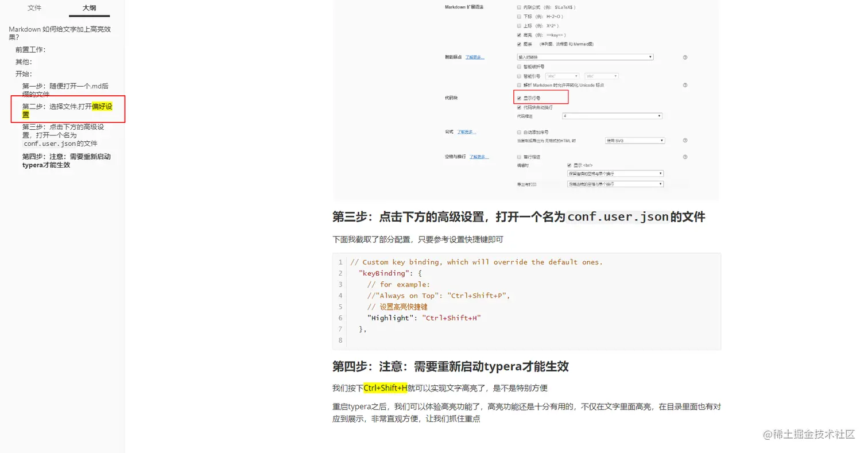This screenshot has width=868, height=453.
Task: Toggle the 解析 Markdown Unicode 标点 checkbox
Action: pos(519,85)
